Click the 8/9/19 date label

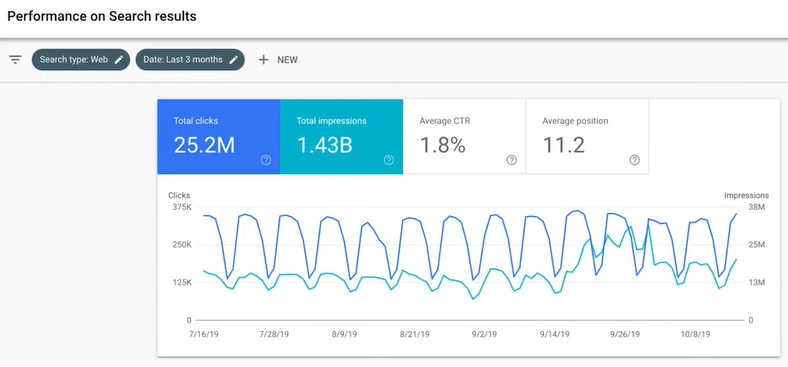tap(344, 334)
